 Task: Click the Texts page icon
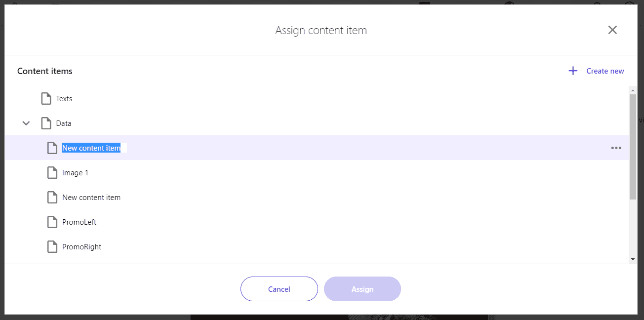[x=46, y=99]
